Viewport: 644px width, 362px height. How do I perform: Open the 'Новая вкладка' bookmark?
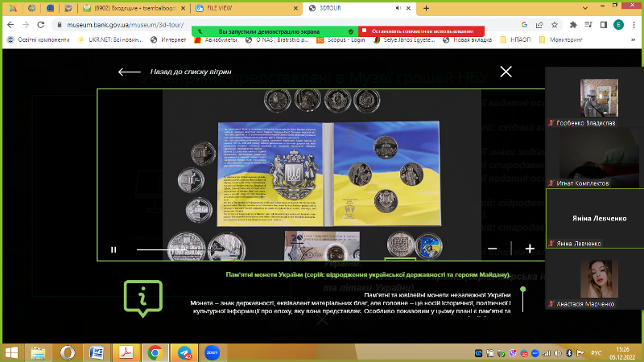(467, 39)
